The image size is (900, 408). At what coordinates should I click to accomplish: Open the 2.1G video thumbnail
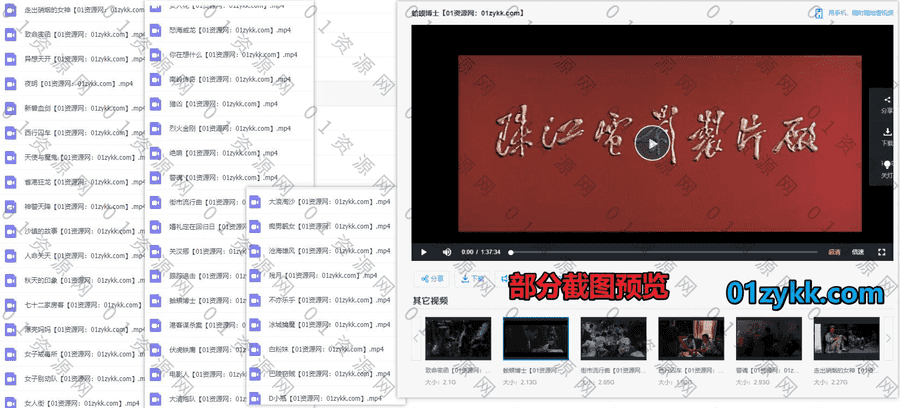click(x=458, y=339)
